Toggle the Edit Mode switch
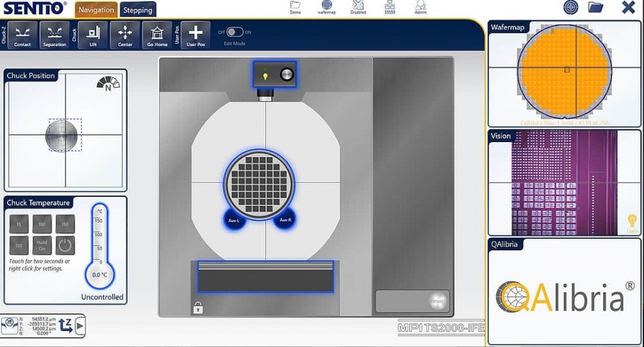The width and height of the screenshot is (644, 347). pyautogui.click(x=235, y=32)
